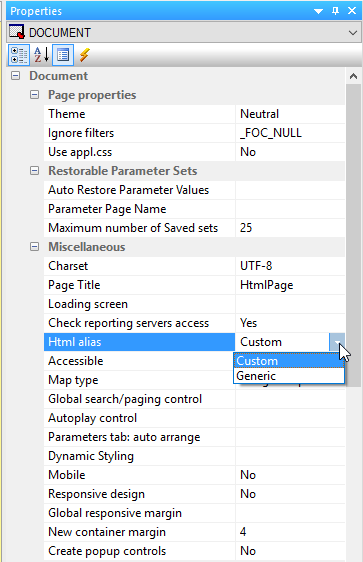The image size is (363, 562).
Task: Switch to Categorized property view
Action: pyautogui.click(x=19, y=55)
